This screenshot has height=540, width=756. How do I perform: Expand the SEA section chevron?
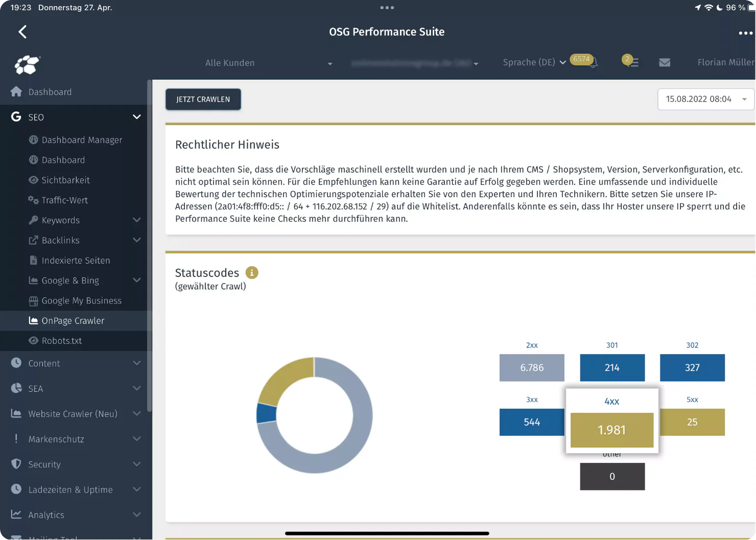pyautogui.click(x=137, y=388)
